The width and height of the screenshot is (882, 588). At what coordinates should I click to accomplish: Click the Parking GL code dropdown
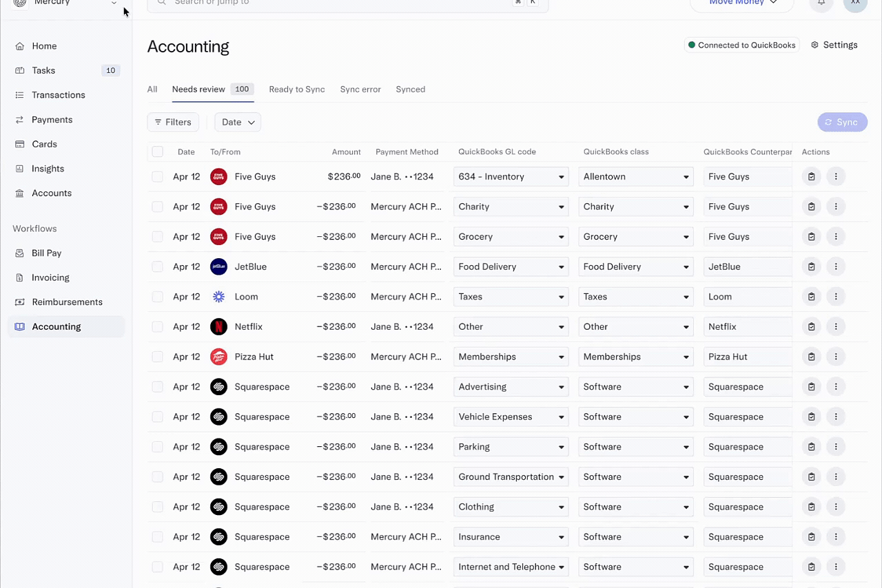pyautogui.click(x=511, y=447)
